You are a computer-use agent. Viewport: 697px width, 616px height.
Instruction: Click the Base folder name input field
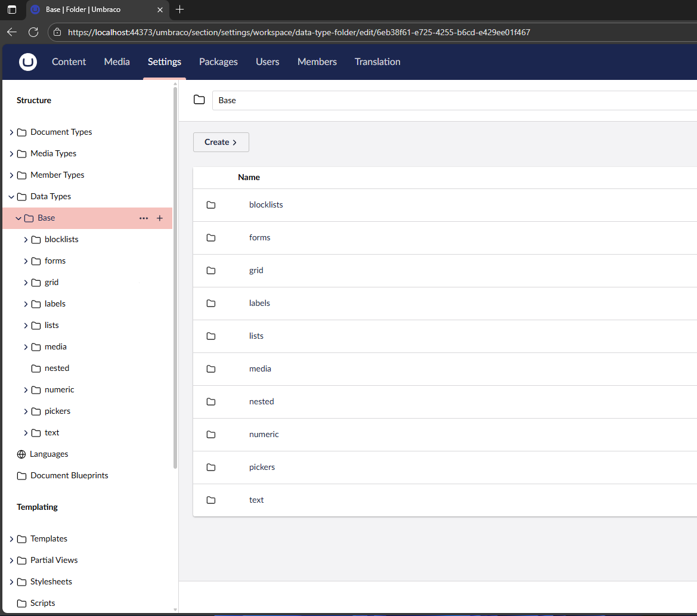(x=453, y=101)
